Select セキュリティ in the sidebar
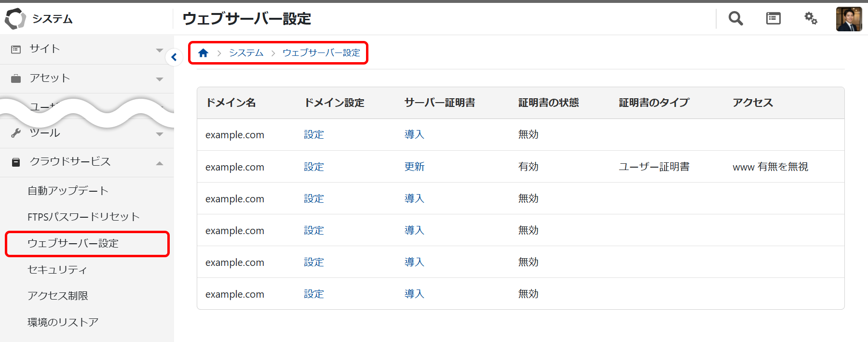 (57, 270)
